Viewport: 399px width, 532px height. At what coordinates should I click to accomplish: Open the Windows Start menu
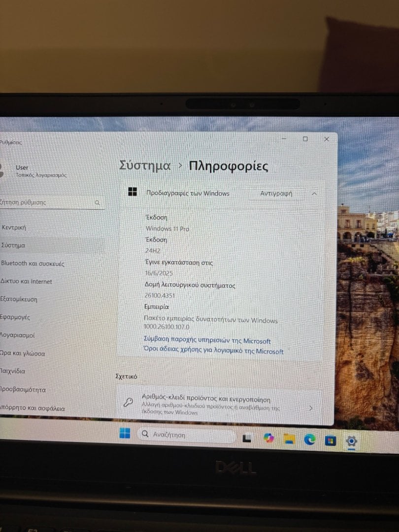[125, 432]
